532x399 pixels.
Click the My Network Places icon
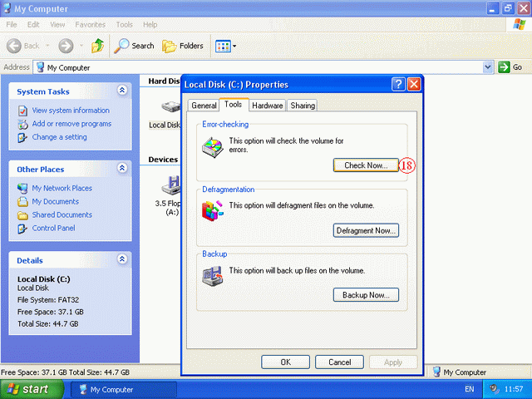pyautogui.click(x=22, y=189)
